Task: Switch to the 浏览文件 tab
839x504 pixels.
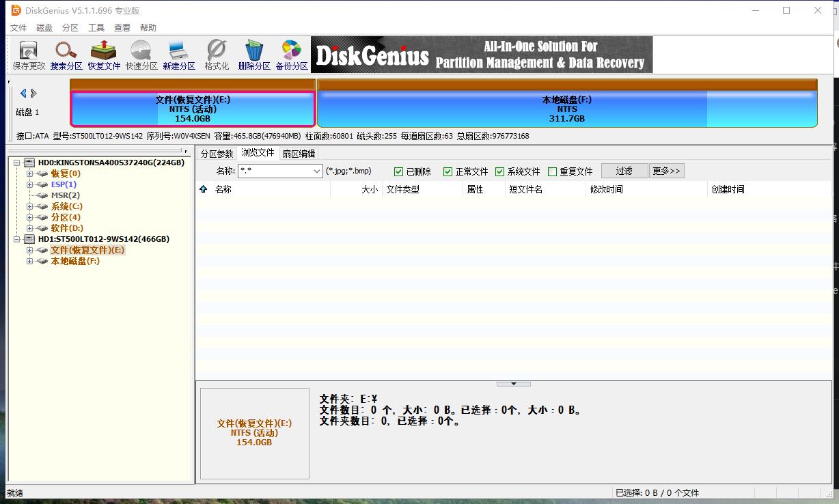Action: click(258, 153)
